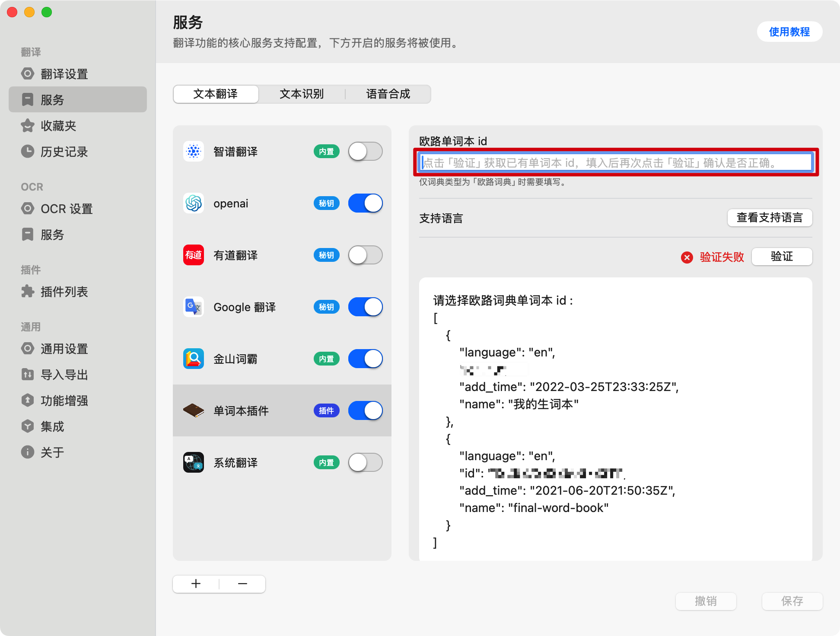Open 历史记录 in the sidebar

(x=64, y=152)
